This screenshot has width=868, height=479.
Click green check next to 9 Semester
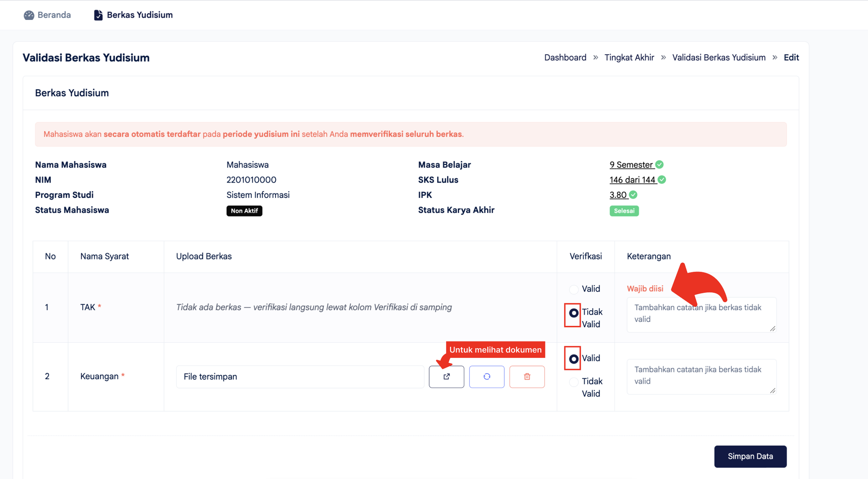pyautogui.click(x=659, y=164)
